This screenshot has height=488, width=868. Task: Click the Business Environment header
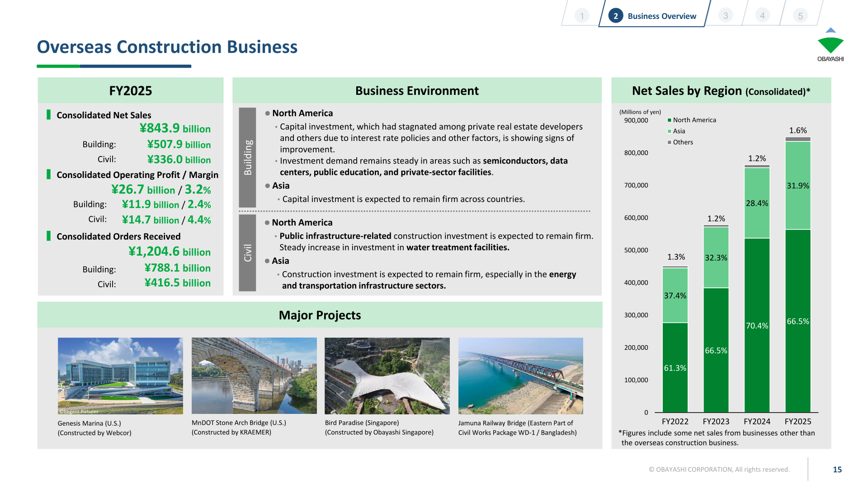coord(417,90)
